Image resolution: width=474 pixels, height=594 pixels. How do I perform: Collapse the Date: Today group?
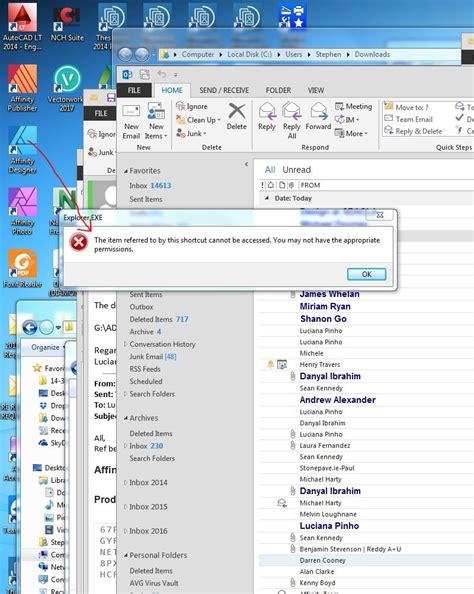click(267, 198)
